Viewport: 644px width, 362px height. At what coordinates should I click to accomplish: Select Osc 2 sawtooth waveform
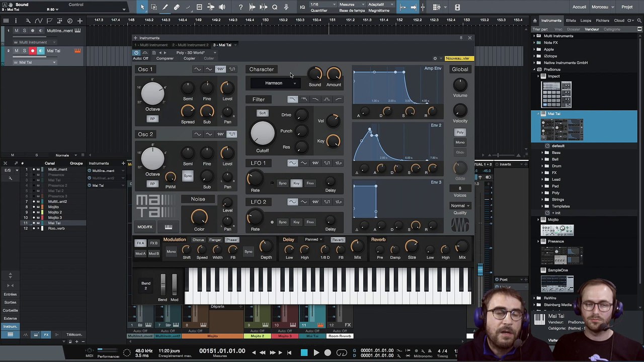(x=220, y=134)
